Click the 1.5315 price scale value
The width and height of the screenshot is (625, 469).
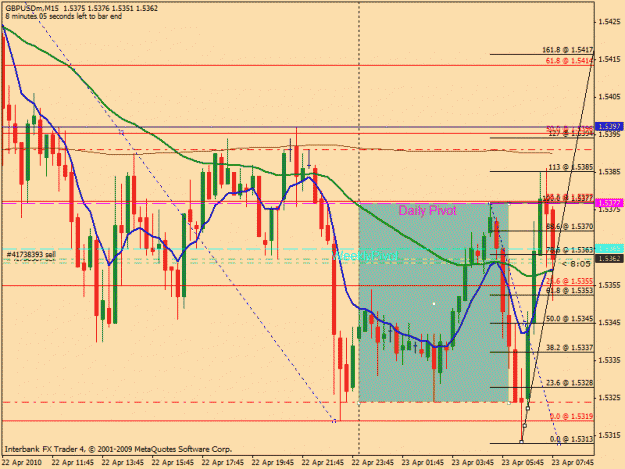point(609,435)
